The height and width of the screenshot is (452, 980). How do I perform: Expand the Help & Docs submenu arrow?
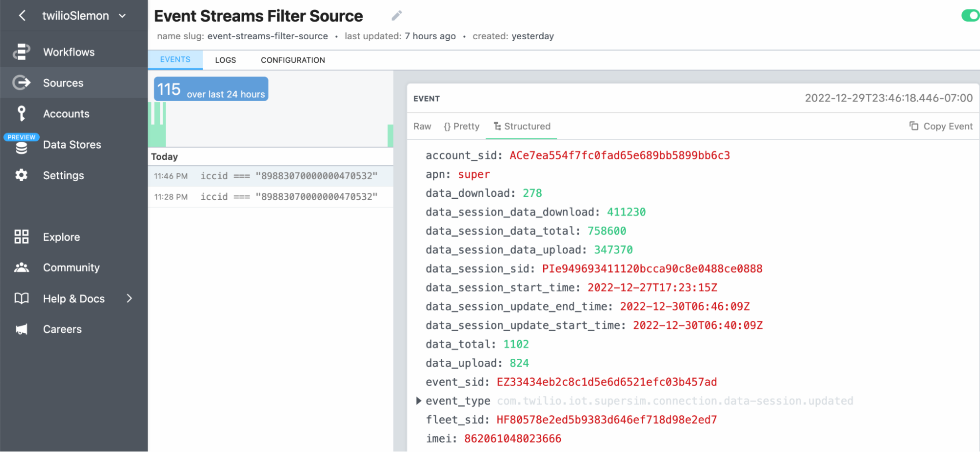(129, 298)
